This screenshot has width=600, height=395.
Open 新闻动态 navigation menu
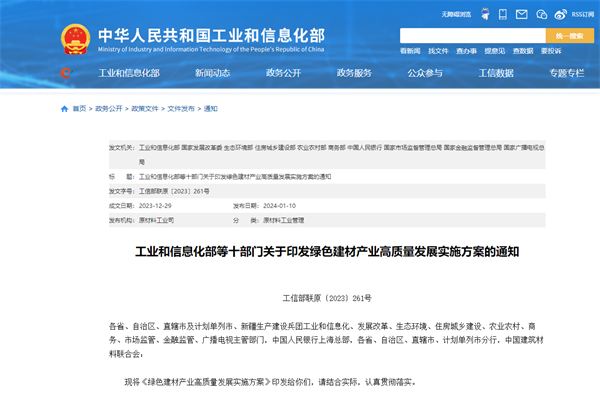point(212,73)
